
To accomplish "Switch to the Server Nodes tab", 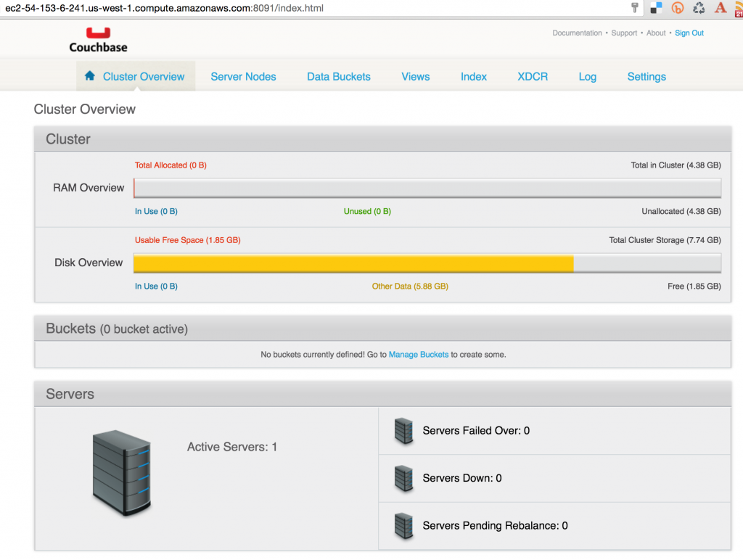I will [243, 77].
